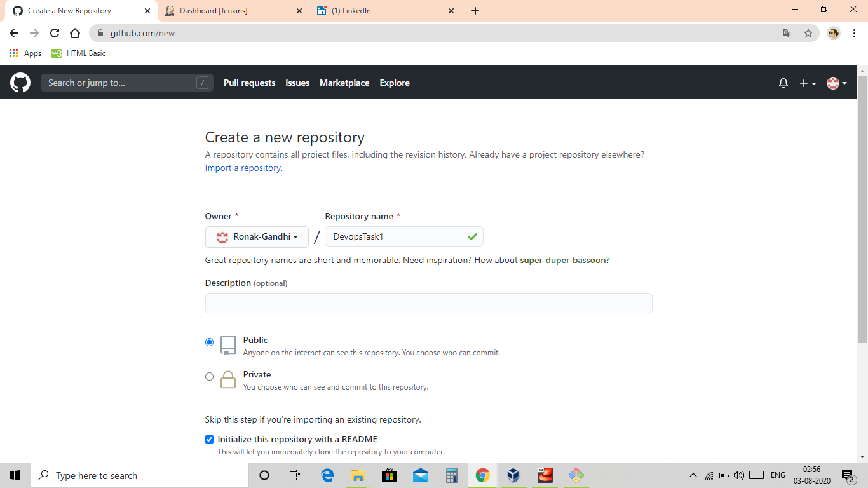The width and height of the screenshot is (868, 488).
Task: Open the notifications bell
Action: tap(783, 83)
